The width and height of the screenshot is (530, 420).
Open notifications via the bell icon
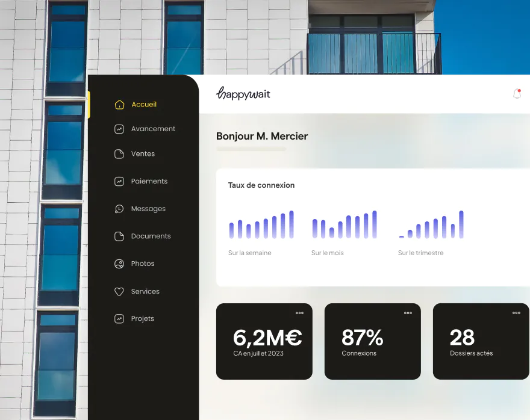[516, 94]
